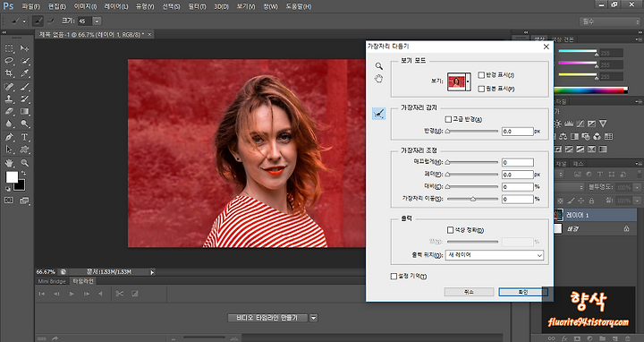Image resolution: width=644 pixels, height=342 pixels.
Task: Select the Pen tool
Action: pyautogui.click(x=9, y=137)
